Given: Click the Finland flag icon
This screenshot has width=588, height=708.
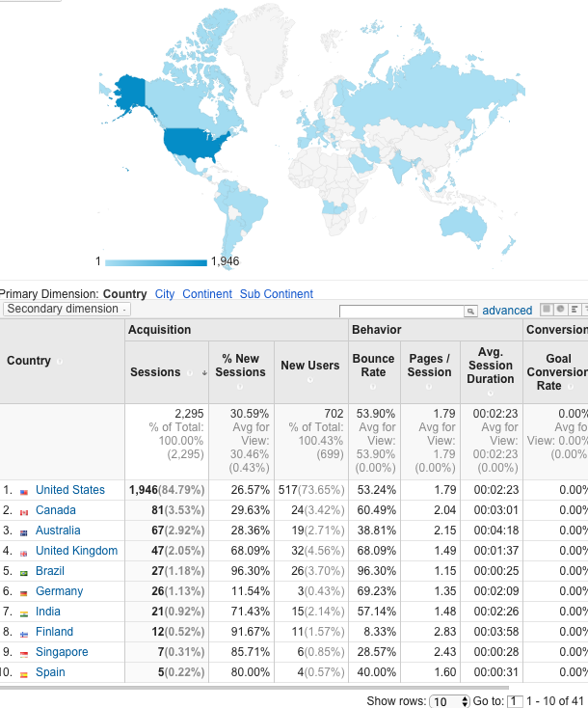Looking at the screenshot, I should pos(24,634).
